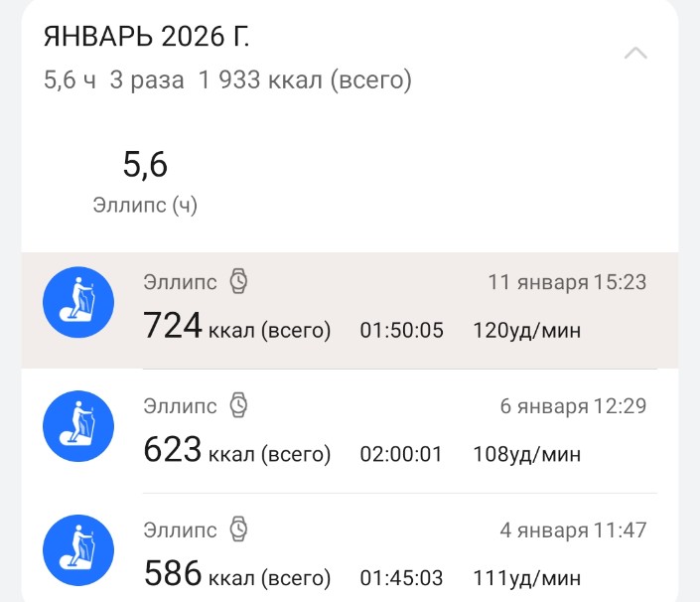Tap watch icon on 4 January entry
Image resolution: width=700 pixels, height=602 pixels.
click(238, 528)
